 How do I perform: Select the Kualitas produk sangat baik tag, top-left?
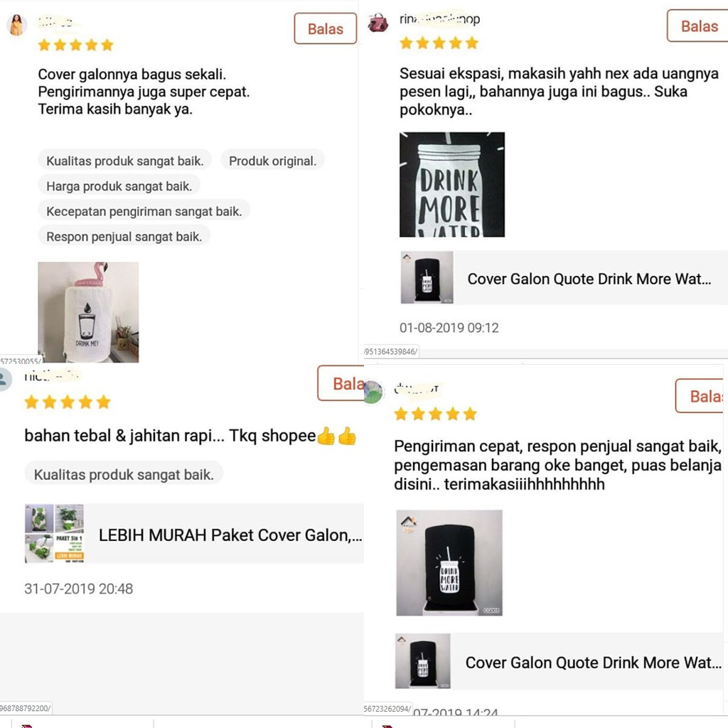[125, 161]
